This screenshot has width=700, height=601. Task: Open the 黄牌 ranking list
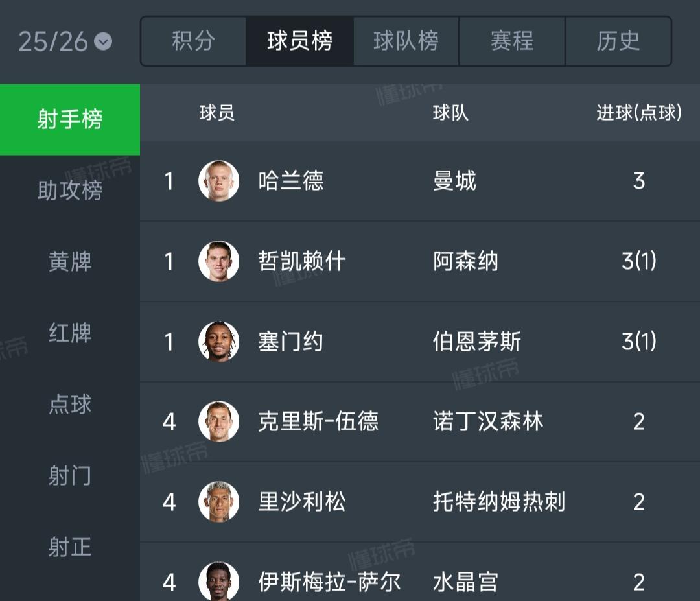tap(69, 262)
